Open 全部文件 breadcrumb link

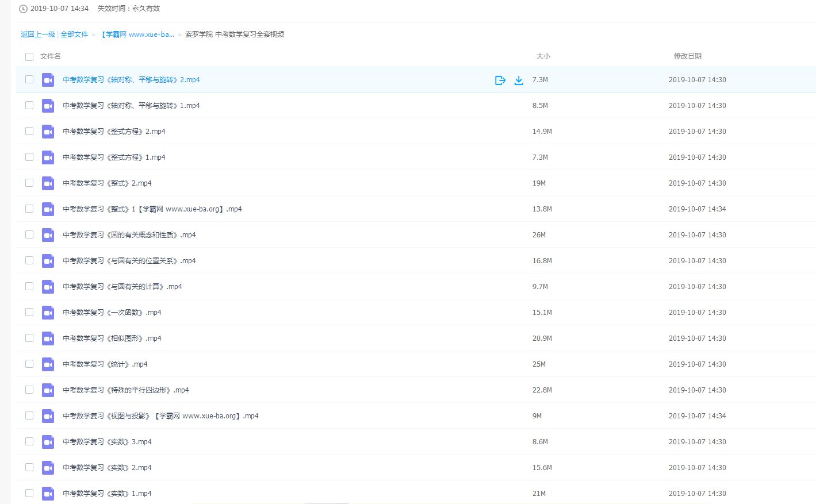[x=74, y=34]
